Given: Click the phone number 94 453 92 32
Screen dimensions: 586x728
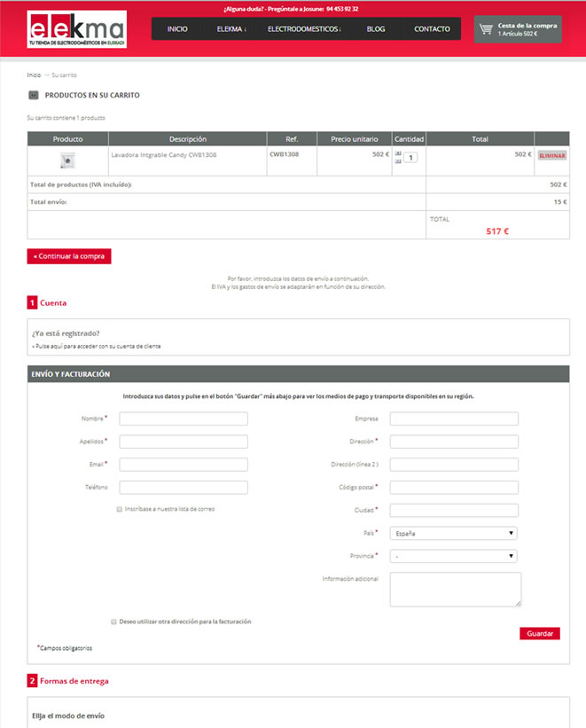Looking at the screenshot, I should click(342, 9).
